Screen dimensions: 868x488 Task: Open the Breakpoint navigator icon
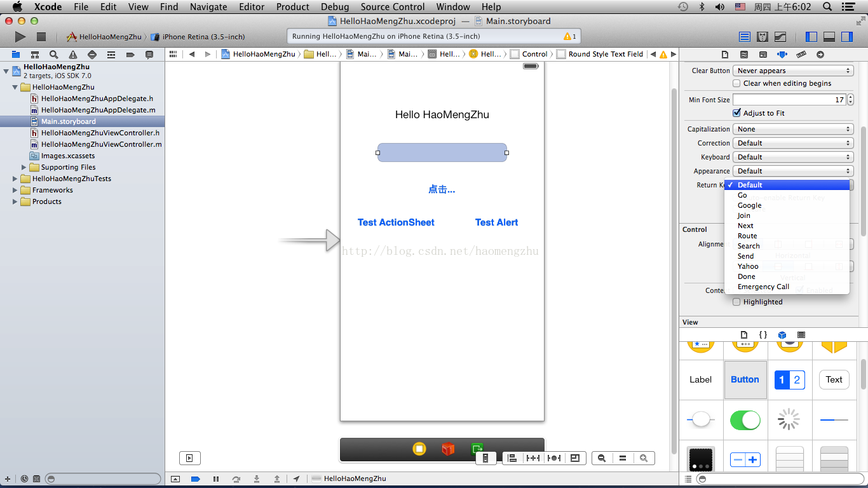(x=130, y=55)
